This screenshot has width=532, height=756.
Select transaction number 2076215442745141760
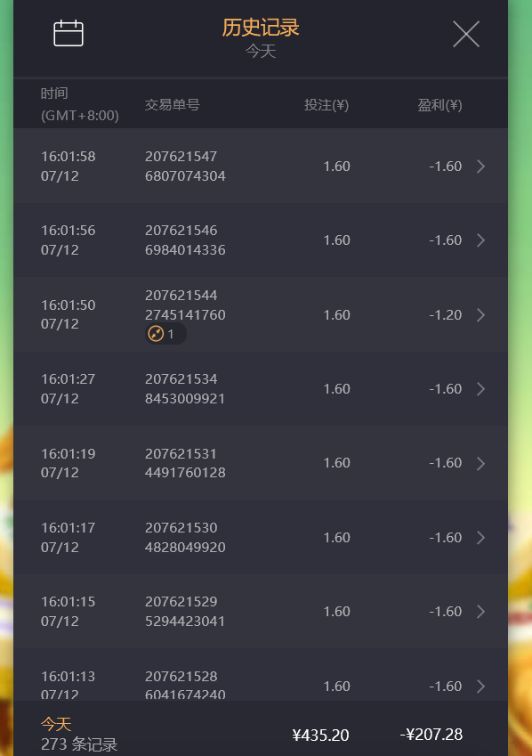click(x=185, y=305)
